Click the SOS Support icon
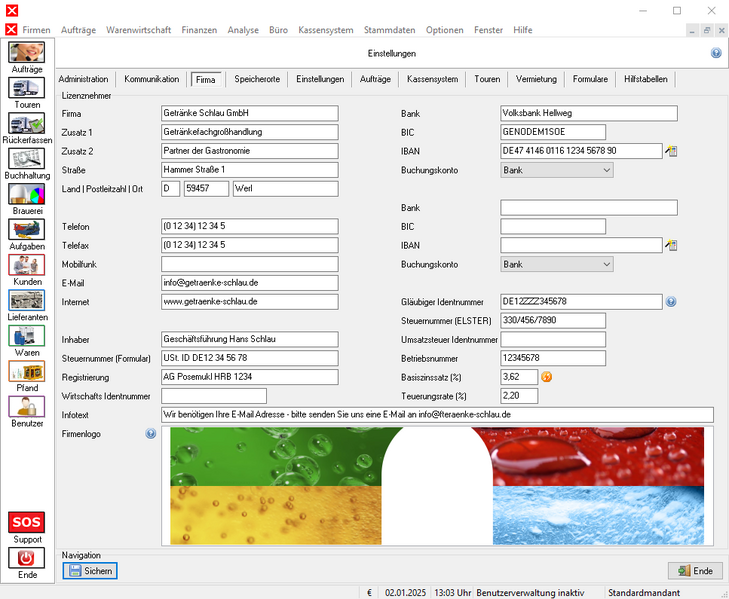This screenshot has height=599, width=729. 27,523
